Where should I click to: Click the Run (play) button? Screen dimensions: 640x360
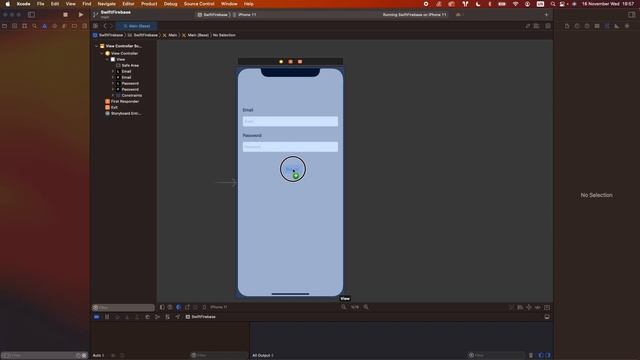coord(81,15)
